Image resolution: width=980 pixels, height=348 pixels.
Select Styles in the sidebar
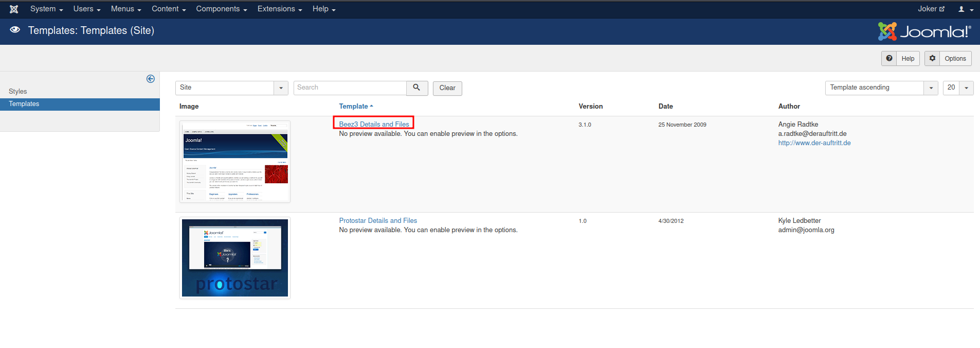[18, 91]
